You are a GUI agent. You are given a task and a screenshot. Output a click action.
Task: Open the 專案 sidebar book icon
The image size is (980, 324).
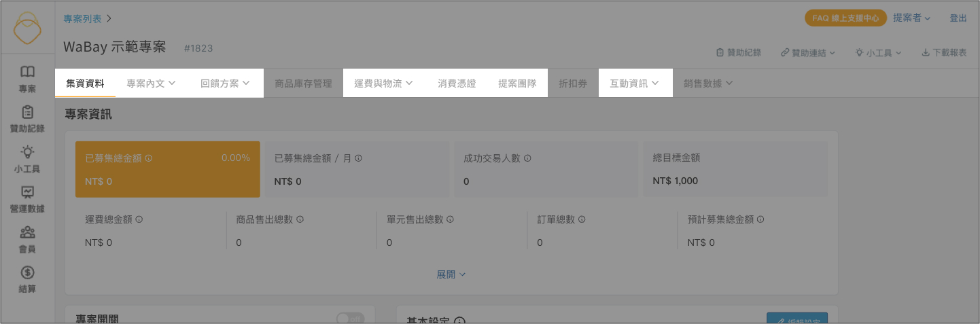click(27, 71)
